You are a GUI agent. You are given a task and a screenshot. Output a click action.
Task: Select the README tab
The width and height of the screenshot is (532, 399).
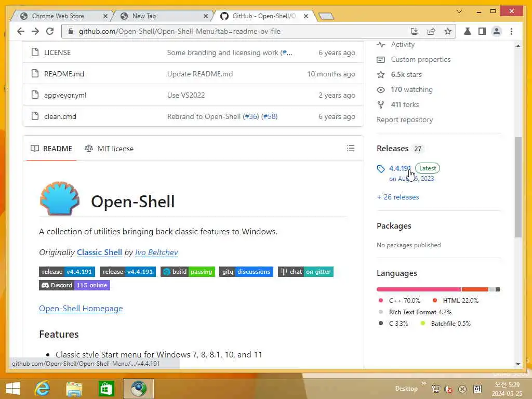coord(51,149)
